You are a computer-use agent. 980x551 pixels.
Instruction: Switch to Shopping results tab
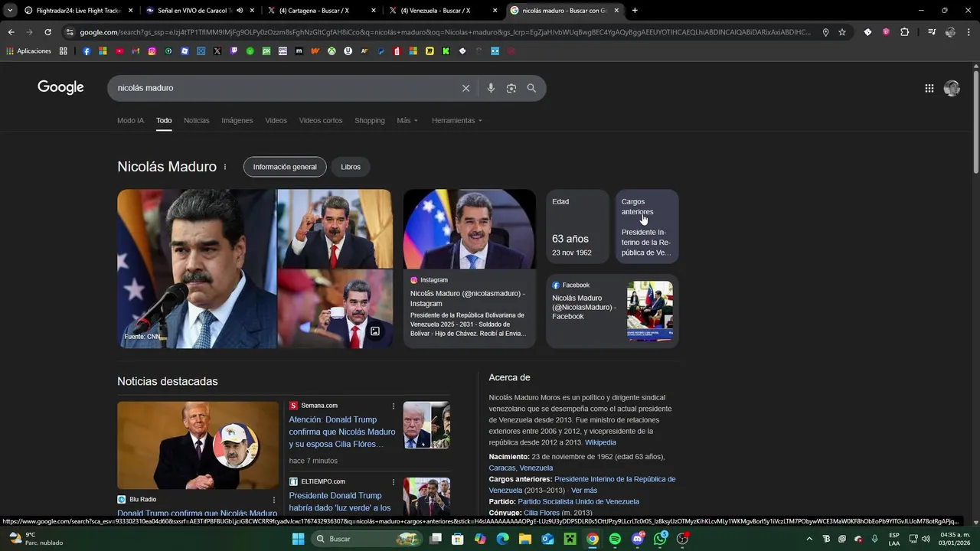370,120
